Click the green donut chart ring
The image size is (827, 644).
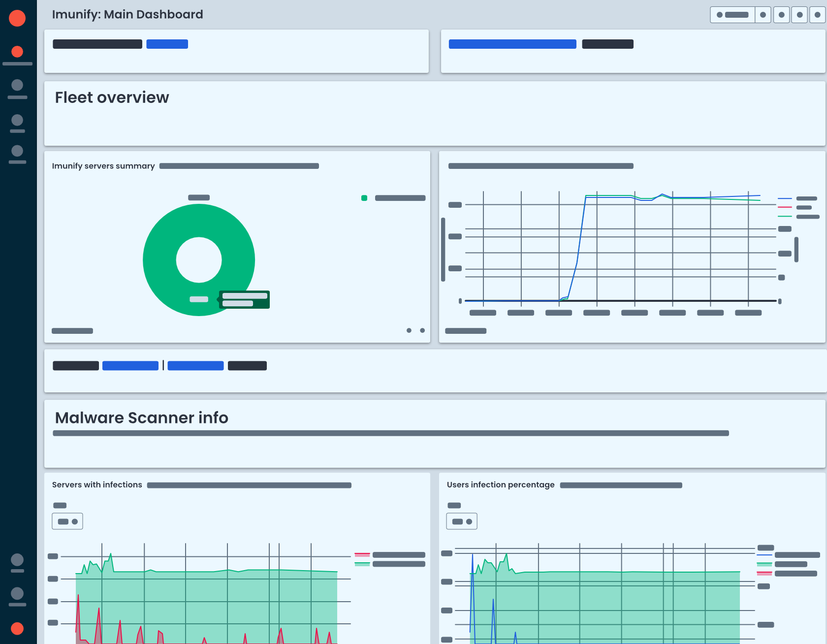tap(159, 260)
